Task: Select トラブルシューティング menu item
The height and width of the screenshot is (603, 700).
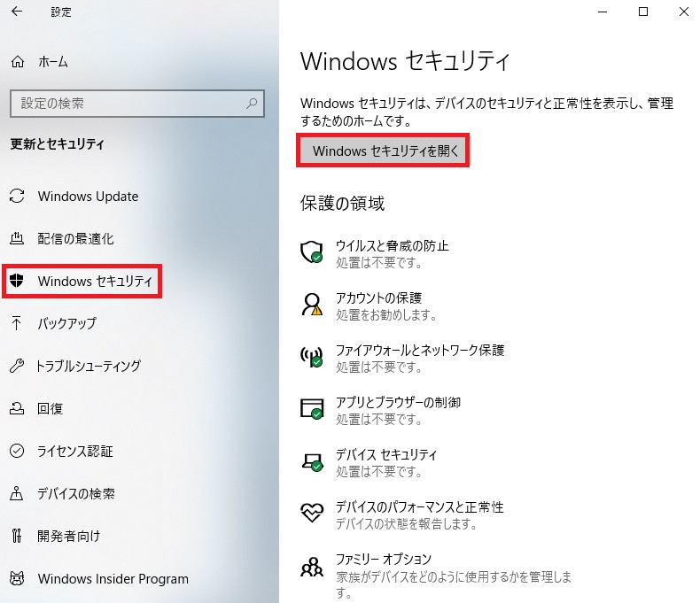Action: (88, 366)
